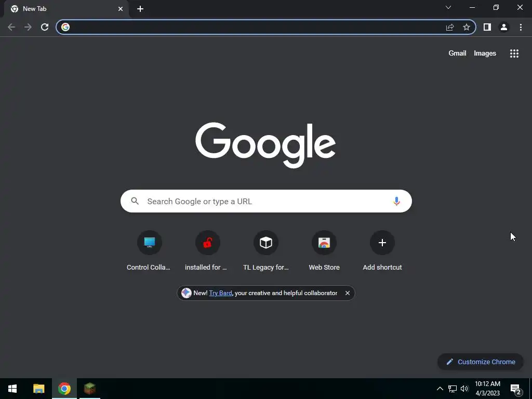
Task: Show hidden system tray icons
Action: [x=440, y=389]
